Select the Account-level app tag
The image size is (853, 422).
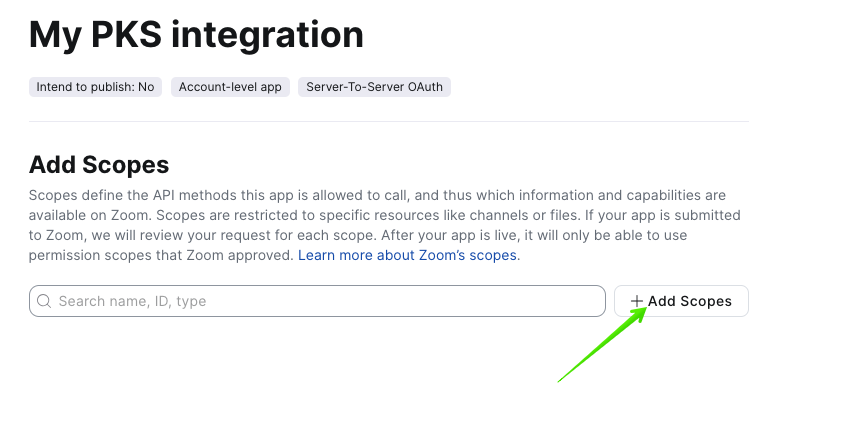[x=230, y=87]
